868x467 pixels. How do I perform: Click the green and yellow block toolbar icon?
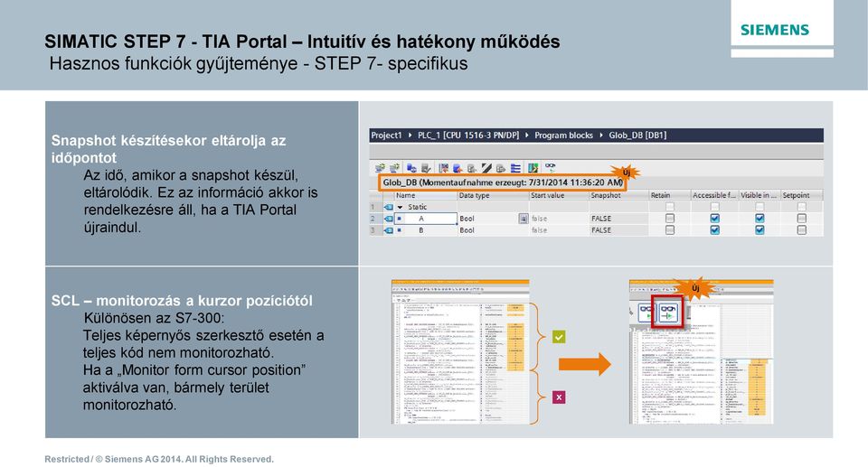[x=533, y=168]
